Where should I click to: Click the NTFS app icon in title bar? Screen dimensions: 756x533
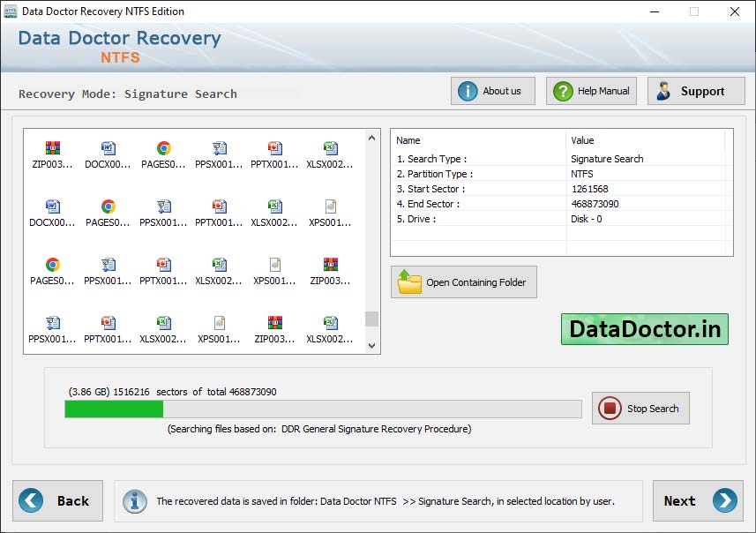coord(11,11)
